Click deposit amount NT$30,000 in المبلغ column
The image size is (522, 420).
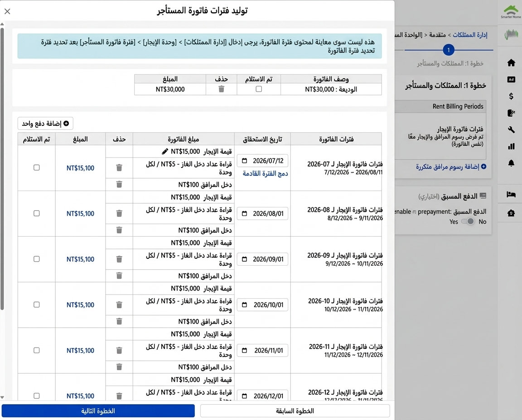170,89
